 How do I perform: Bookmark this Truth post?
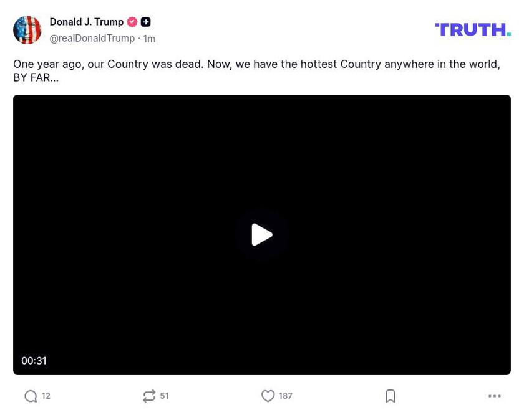coord(391,396)
